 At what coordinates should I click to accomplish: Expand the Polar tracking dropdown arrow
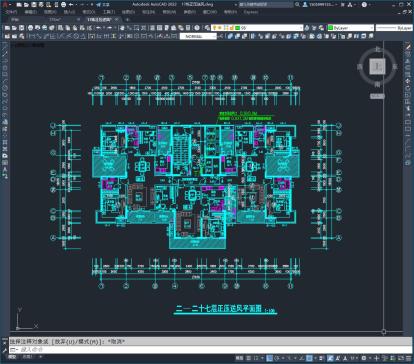point(283,358)
